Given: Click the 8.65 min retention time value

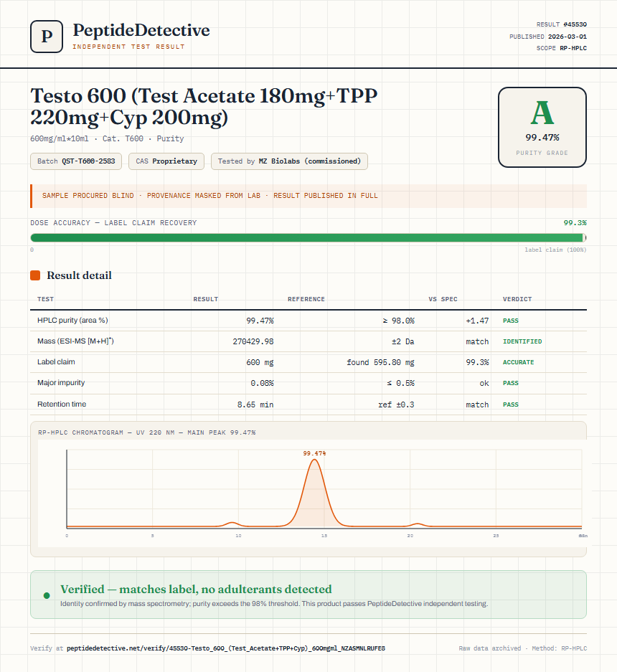Looking at the screenshot, I should point(255,404).
